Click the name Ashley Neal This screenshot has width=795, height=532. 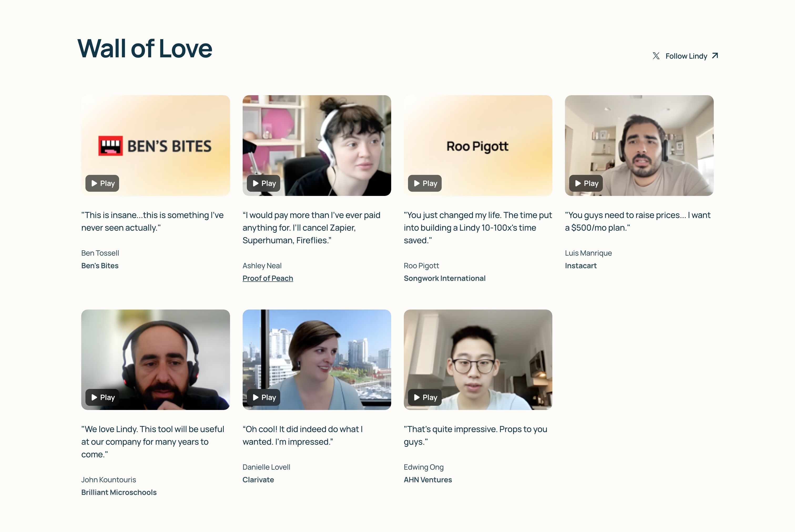pyautogui.click(x=262, y=266)
